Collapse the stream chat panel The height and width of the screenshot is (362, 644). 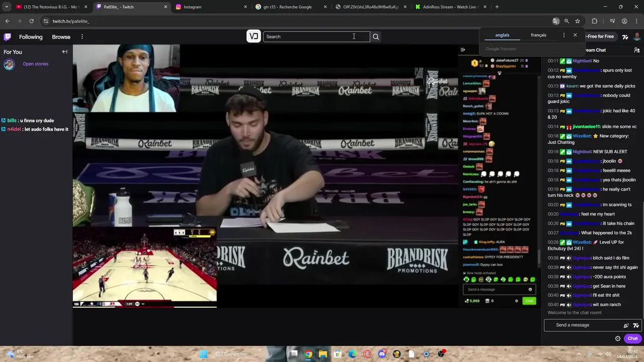[x=463, y=50]
